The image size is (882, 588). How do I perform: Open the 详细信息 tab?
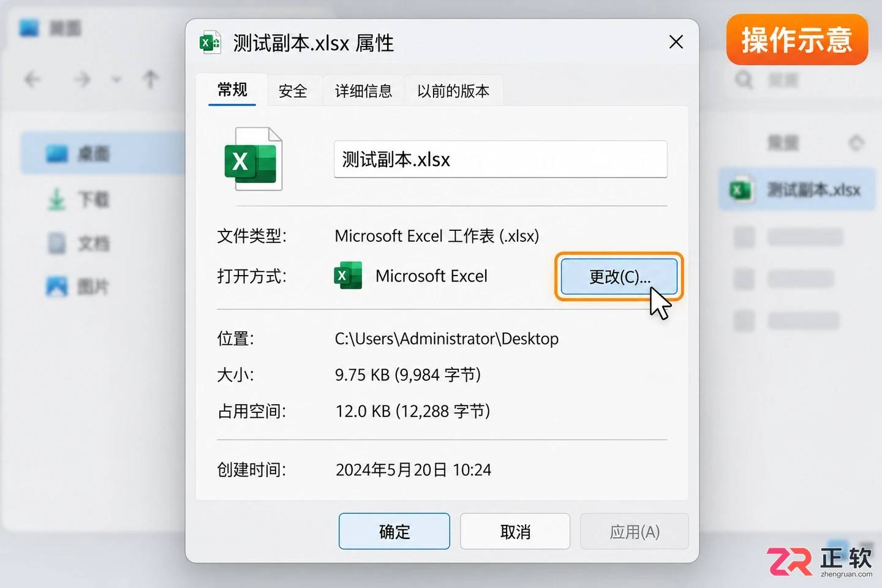point(363,91)
